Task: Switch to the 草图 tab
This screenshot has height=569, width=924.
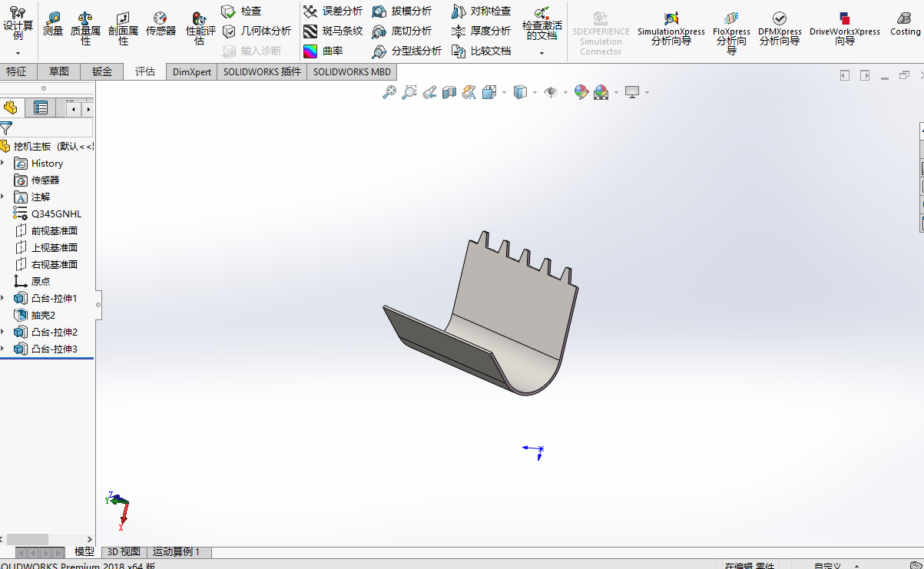Action: tap(59, 71)
